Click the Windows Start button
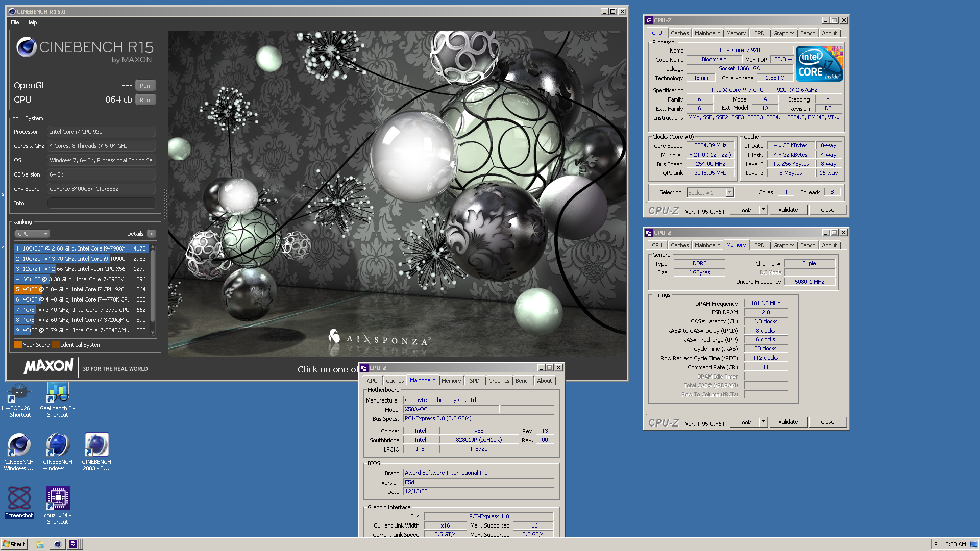The image size is (980, 551). click(x=14, y=544)
